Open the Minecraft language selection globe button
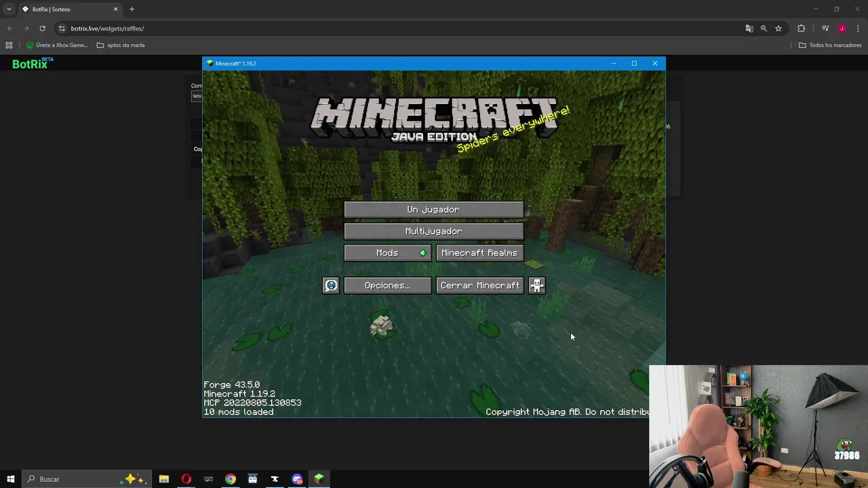Image resolution: width=868 pixels, height=488 pixels. tap(331, 285)
